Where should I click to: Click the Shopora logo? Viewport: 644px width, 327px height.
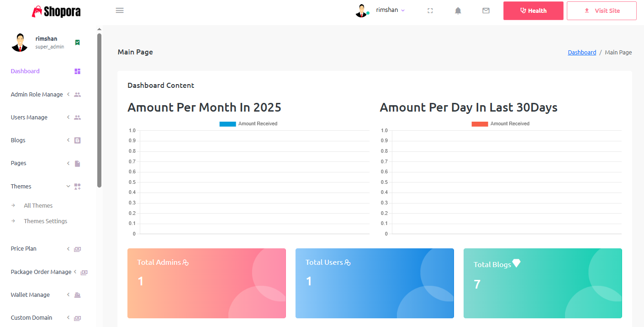click(56, 11)
